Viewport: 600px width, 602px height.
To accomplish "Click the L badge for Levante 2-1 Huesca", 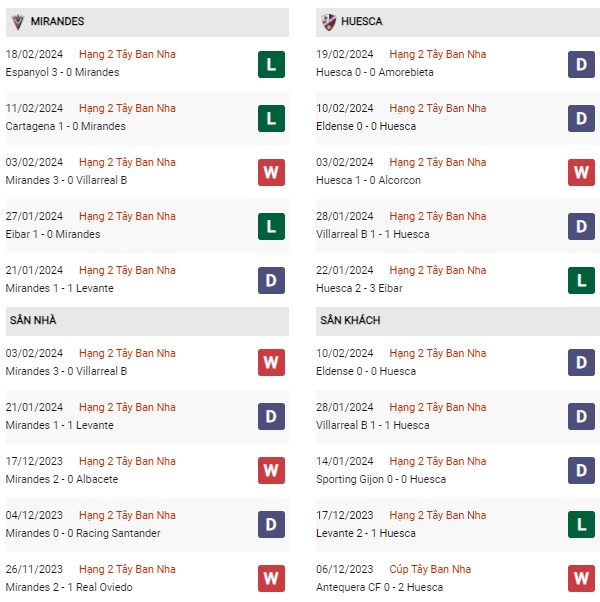I will (x=581, y=524).
